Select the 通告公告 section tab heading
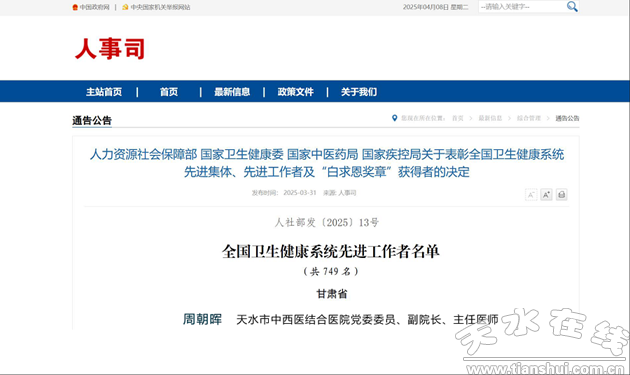This screenshot has height=375, width=630. click(x=92, y=120)
